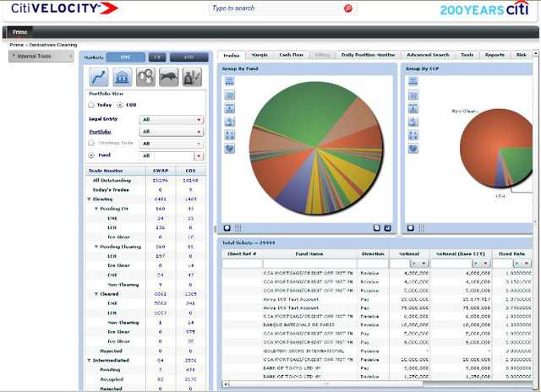Click hierarchy icon in Group By Fund panel
The width and height of the screenshot is (541, 392).
229,81
